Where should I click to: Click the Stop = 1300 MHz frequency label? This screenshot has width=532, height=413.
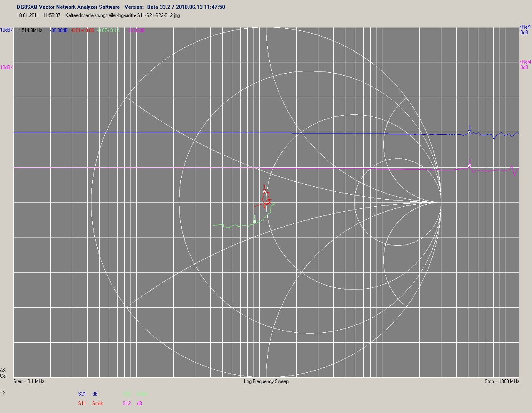(502, 381)
